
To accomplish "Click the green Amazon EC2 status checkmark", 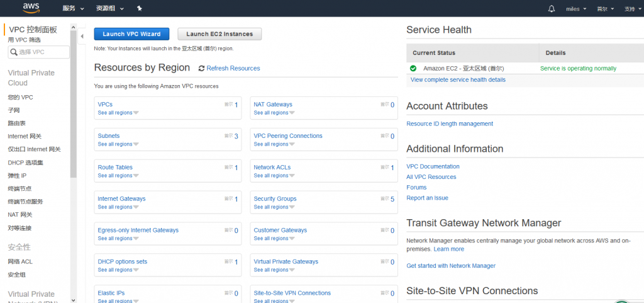I will [x=413, y=68].
